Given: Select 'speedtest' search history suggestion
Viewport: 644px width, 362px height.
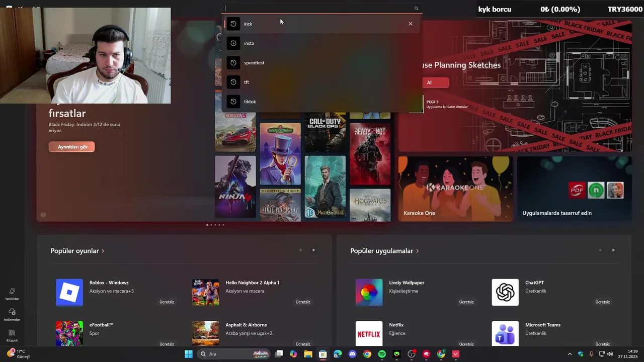Looking at the screenshot, I should tap(321, 63).
